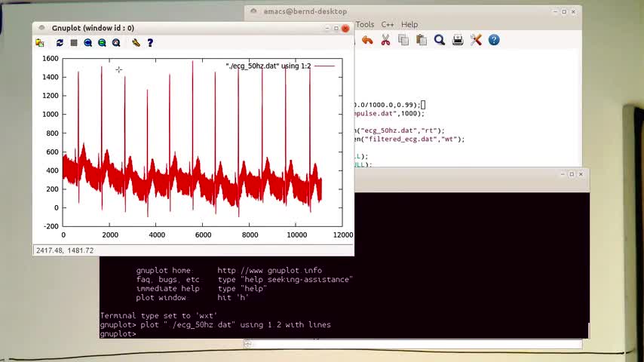The image size is (644, 362).
Task: Click Cut scissors in Emacs toolbar
Action: tap(385, 40)
